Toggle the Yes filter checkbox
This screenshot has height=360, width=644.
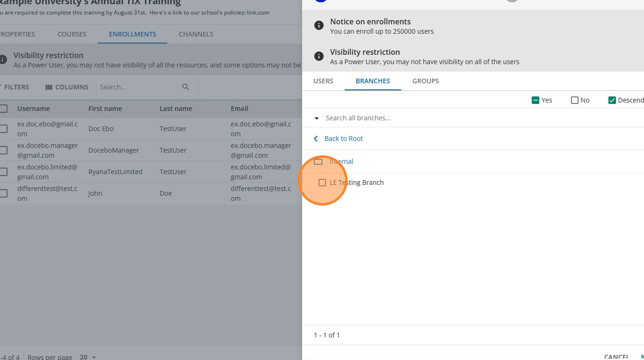coord(535,100)
